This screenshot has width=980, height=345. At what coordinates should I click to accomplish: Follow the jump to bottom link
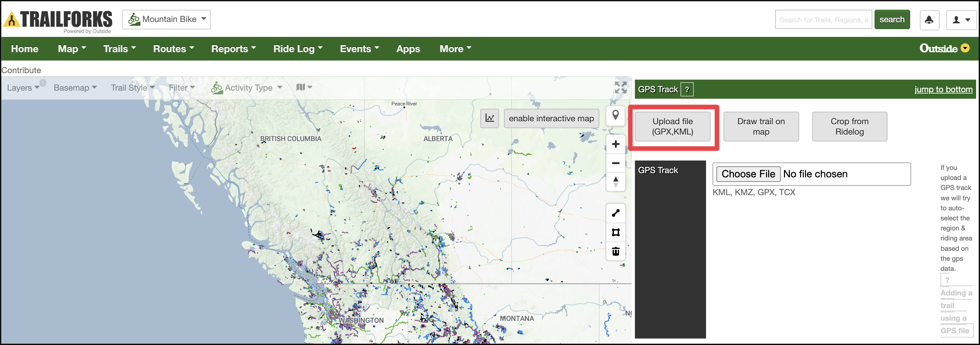(x=943, y=90)
